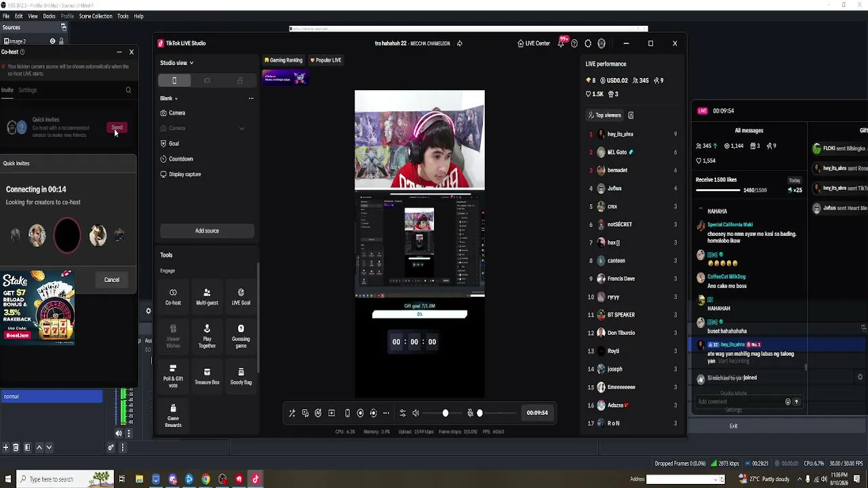Open the address dropdown in the taskbar
This screenshot has width=868, height=488.
[715, 479]
